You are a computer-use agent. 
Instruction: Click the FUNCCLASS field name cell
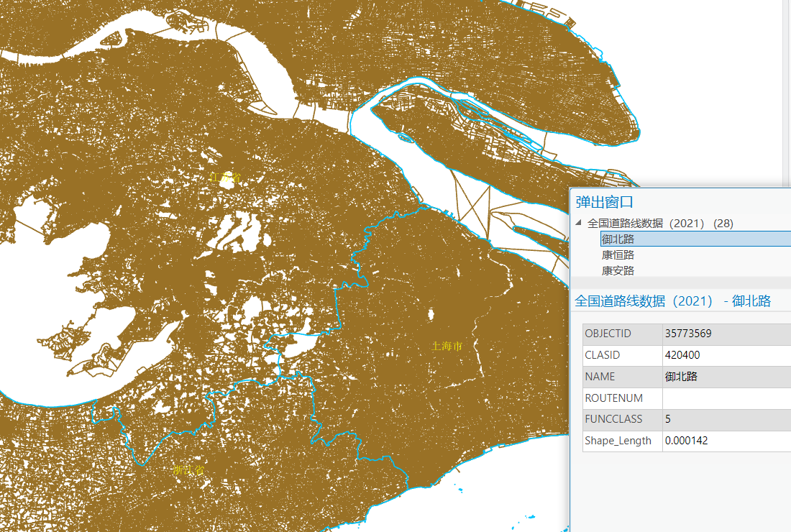623,420
